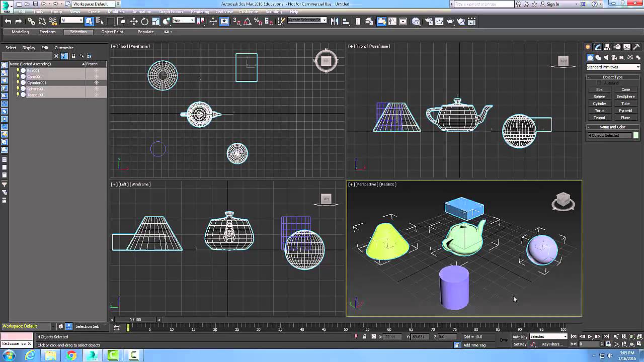The width and height of the screenshot is (644, 362).
Task: Choose the Select and Scale tool
Action: (156, 21)
